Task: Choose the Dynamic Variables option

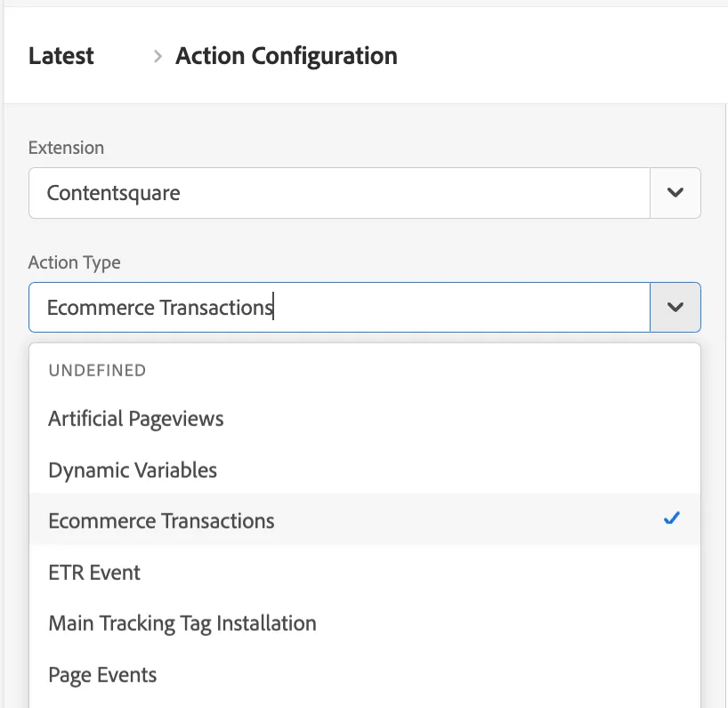Action: (133, 470)
